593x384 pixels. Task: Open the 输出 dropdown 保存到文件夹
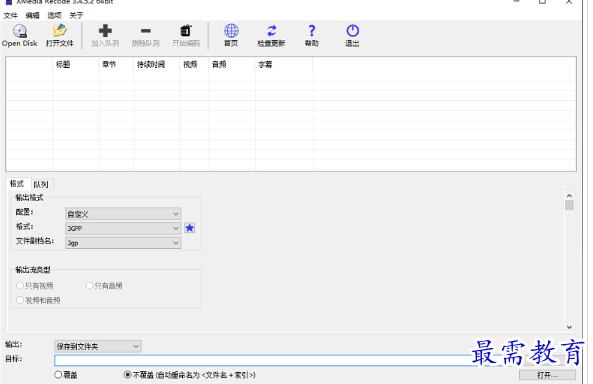(x=98, y=346)
